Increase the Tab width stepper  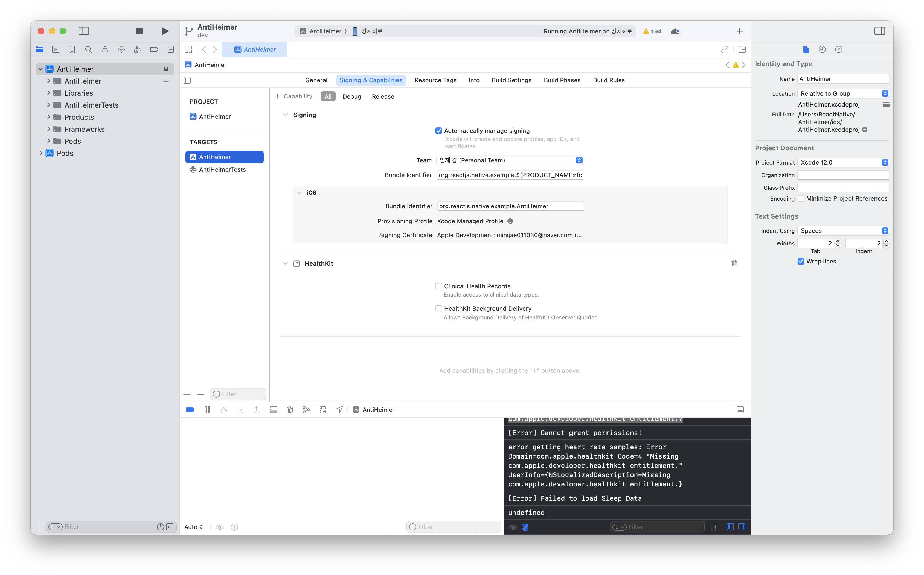tap(838, 241)
